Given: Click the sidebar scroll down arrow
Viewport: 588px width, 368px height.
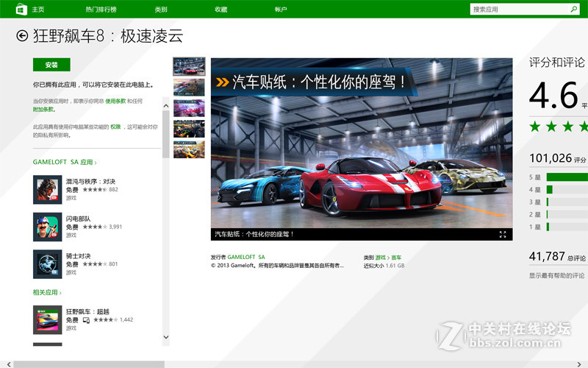Looking at the screenshot, I should pyautogui.click(x=166, y=337).
